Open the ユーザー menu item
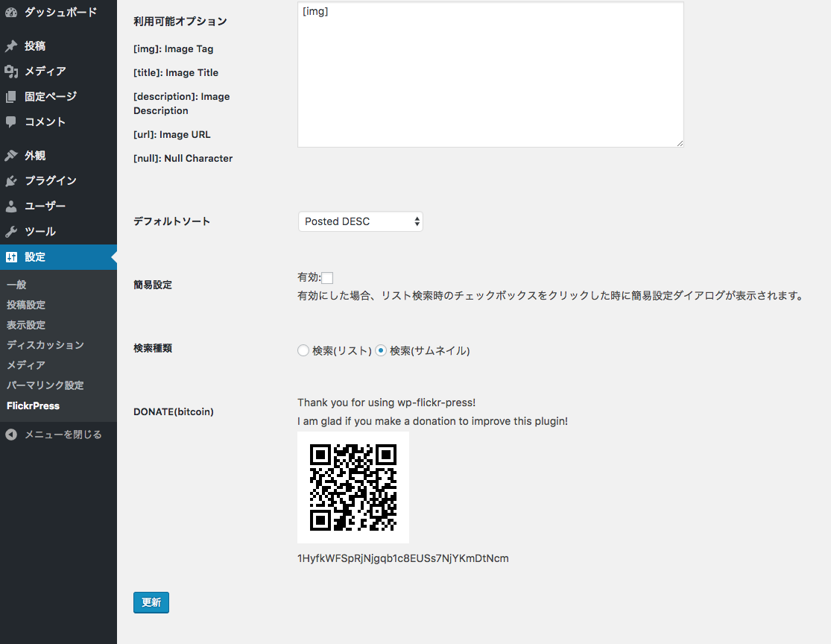This screenshot has width=831, height=644. click(45, 206)
